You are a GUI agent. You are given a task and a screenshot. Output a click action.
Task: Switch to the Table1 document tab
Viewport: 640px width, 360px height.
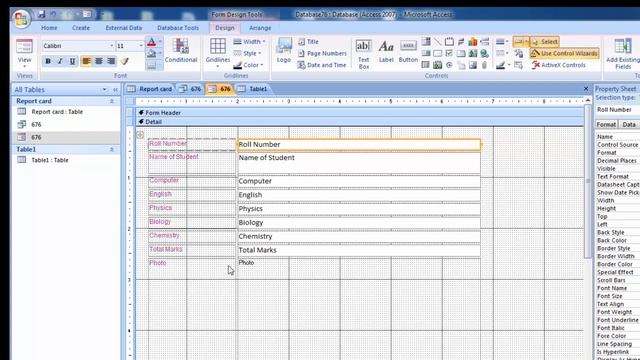253,89
